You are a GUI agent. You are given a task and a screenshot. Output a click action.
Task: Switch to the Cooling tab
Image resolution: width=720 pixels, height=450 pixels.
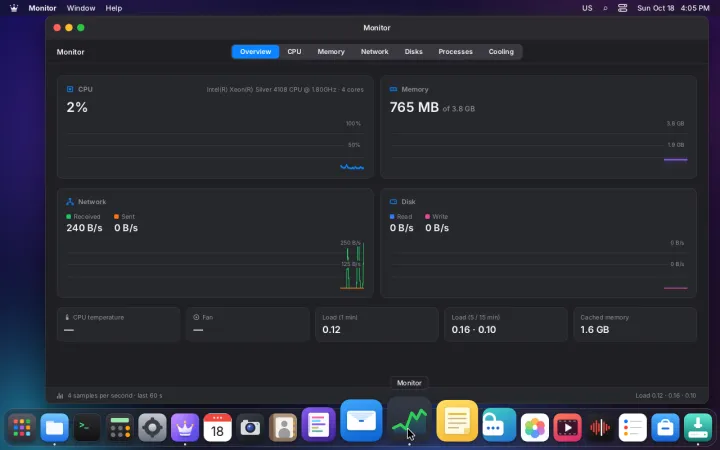(501, 51)
